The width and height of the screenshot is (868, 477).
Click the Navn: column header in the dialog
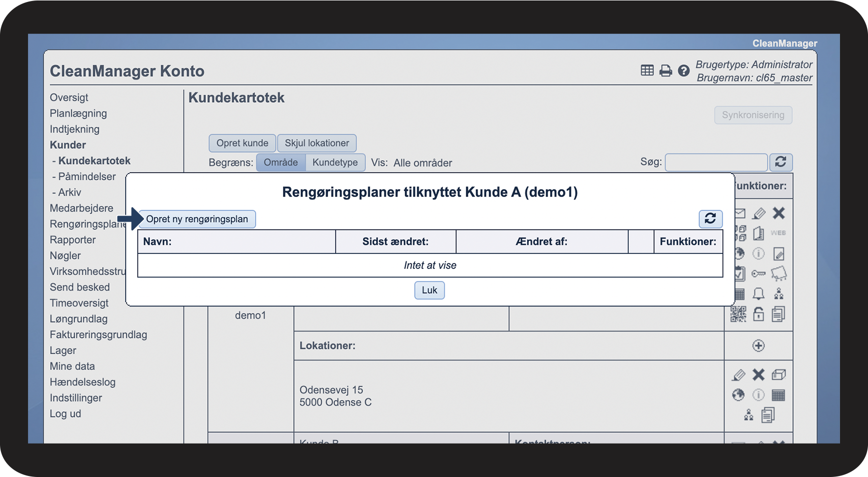click(237, 242)
